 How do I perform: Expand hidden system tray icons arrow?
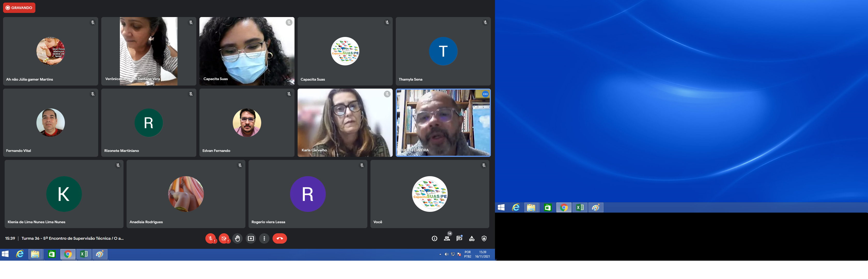point(440,254)
